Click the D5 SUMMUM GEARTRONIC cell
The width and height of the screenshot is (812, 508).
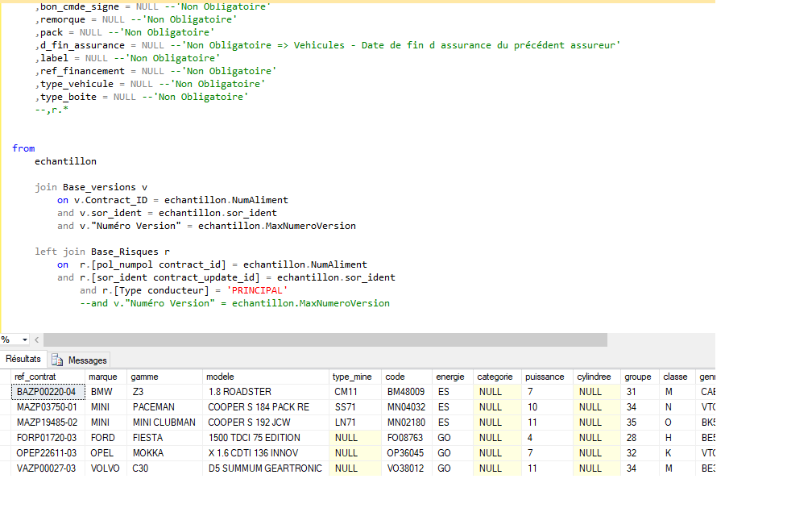[266, 468]
